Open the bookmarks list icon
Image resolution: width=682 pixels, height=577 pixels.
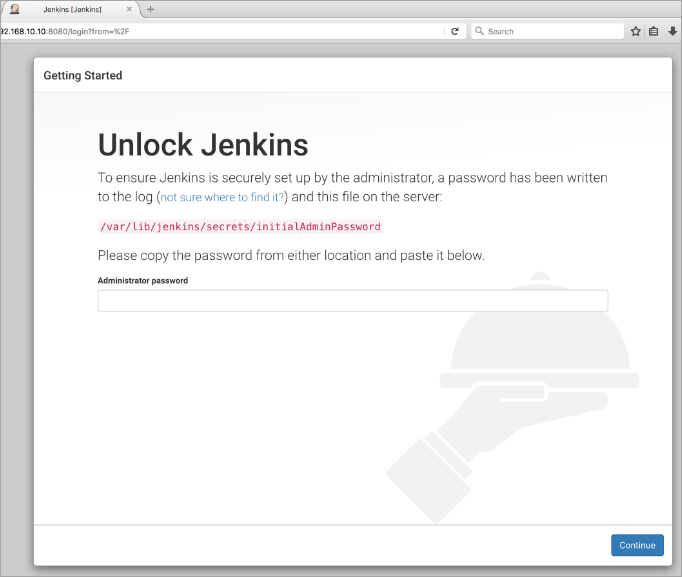653,31
